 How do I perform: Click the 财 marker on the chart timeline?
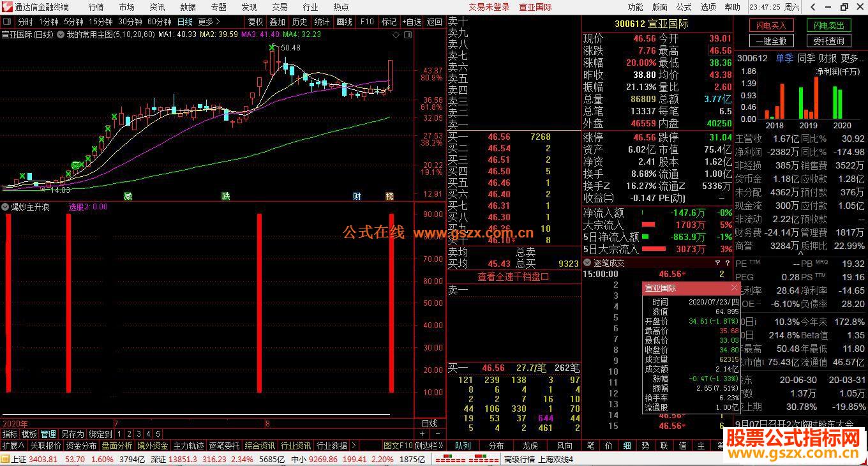coord(357,196)
